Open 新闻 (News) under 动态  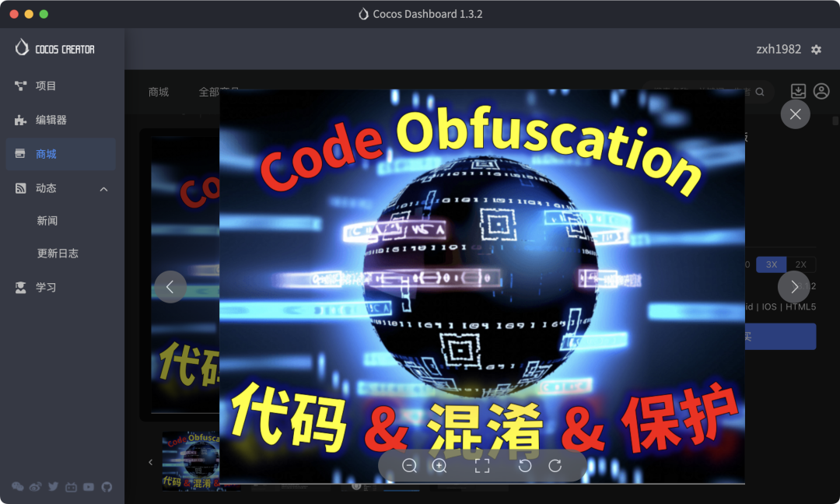[x=47, y=221]
